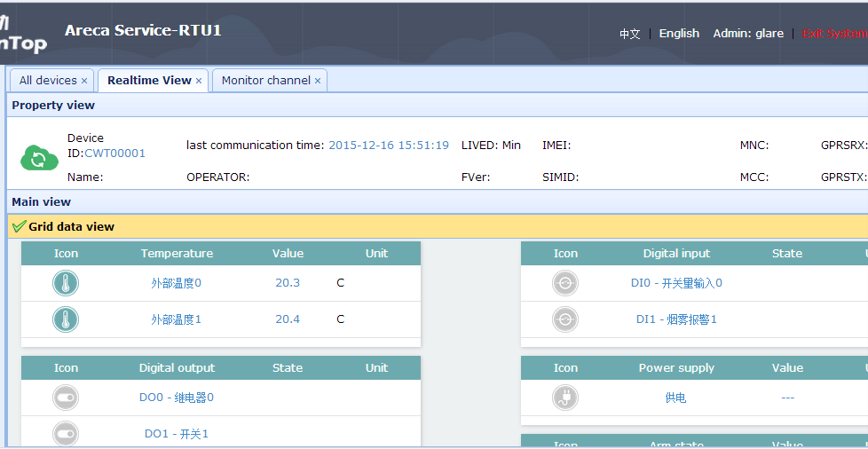The image size is (868, 449).
Task: Open device ID CWT00001 link
Action: pyautogui.click(x=114, y=154)
